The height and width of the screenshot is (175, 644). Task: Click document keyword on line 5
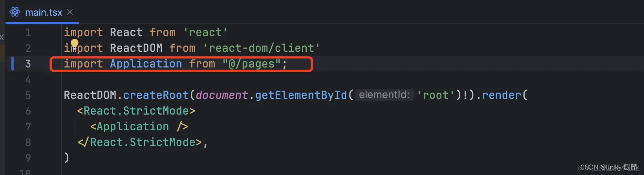tap(221, 95)
